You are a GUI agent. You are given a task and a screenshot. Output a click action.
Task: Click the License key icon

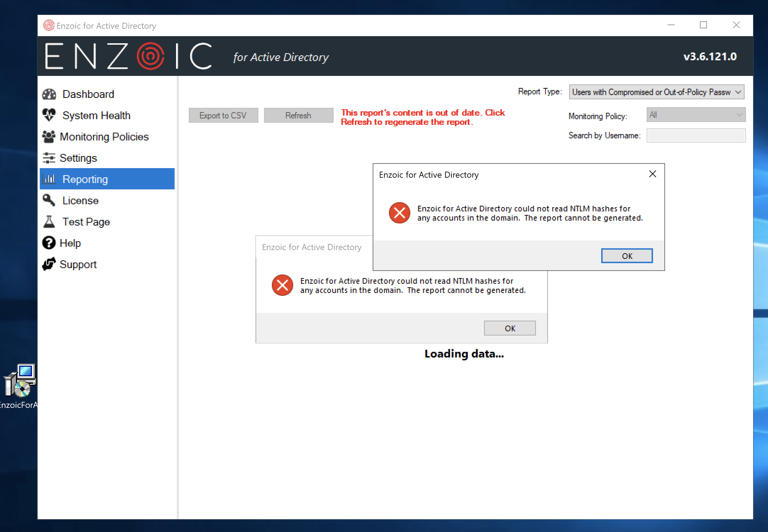[49, 200]
